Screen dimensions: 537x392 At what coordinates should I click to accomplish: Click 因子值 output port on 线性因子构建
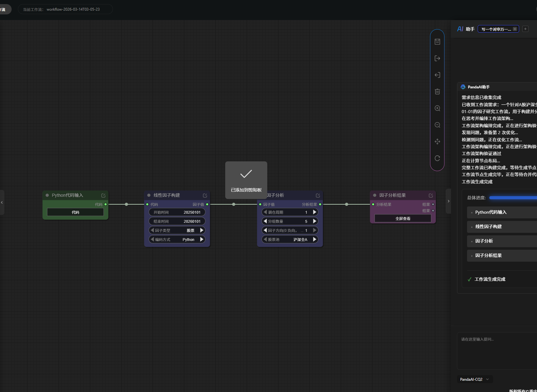click(x=207, y=204)
